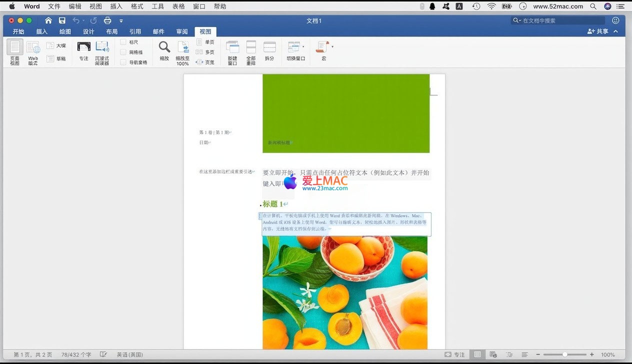Screen dimensions: 632x364
Task: Click the 沉浸式阅读器 (Immersive Reader) icon
Action: pyautogui.click(x=102, y=47)
